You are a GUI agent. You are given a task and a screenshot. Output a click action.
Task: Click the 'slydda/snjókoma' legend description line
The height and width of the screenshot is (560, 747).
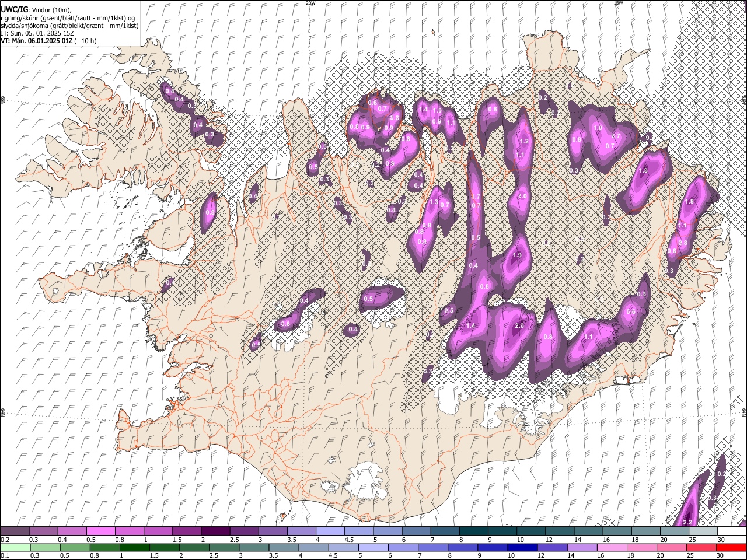(x=69, y=26)
